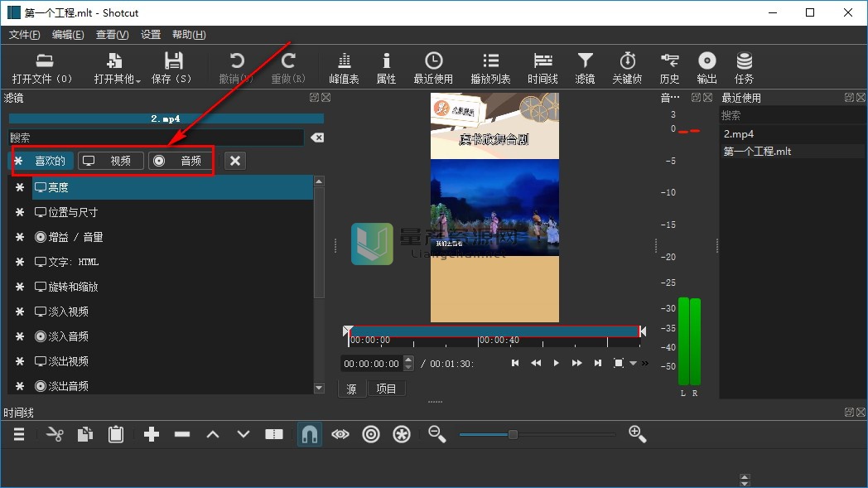Click the timeline overwrite down-arrow icon
The height and width of the screenshot is (488, 868).
(244, 434)
